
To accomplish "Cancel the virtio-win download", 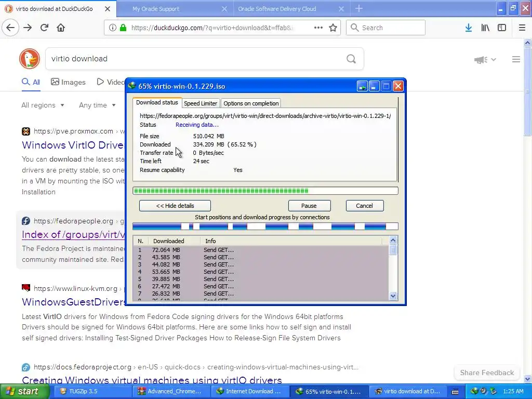I will tap(364, 206).
